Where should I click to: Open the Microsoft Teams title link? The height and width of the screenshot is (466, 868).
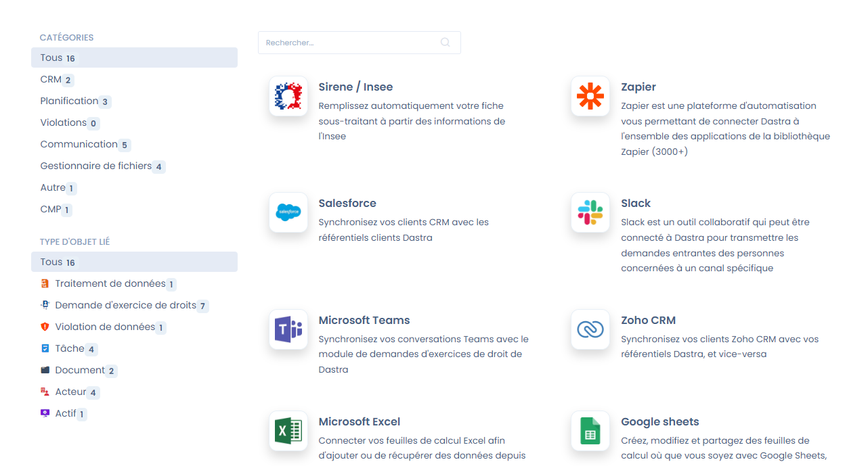[x=364, y=320]
